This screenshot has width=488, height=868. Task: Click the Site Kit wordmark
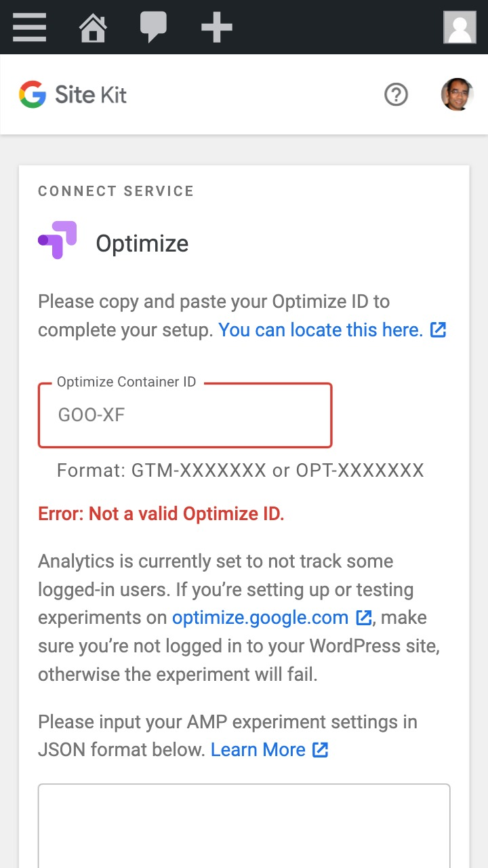point(89,94)
